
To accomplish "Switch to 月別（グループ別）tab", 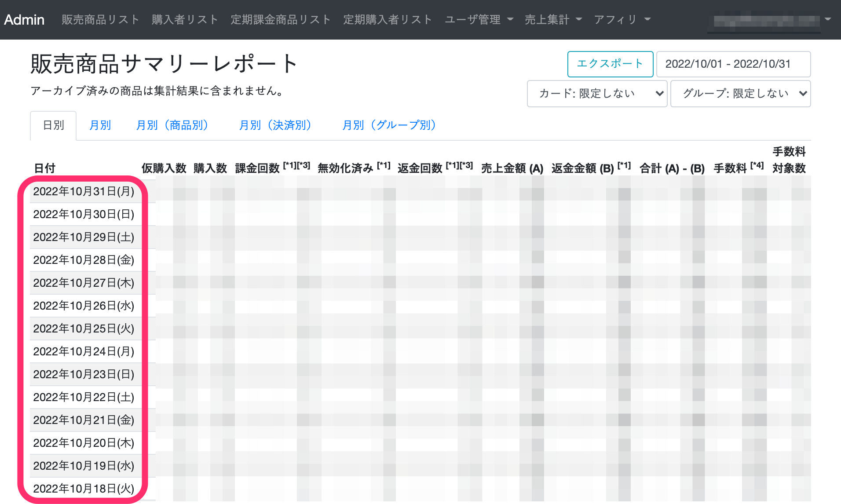I will pyautogui.click(x=389, y=126).
